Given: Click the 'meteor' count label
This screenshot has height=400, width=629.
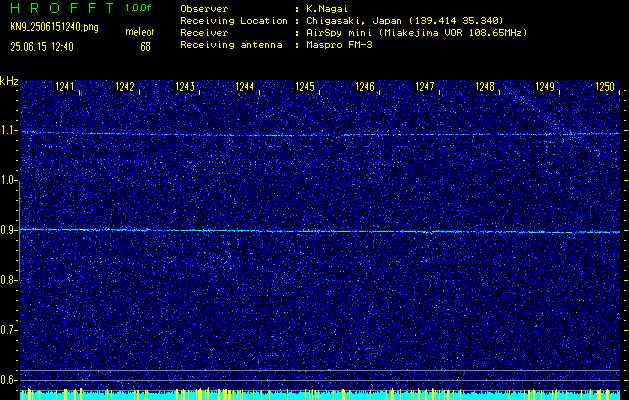Looking at the screenshot, I should point(140,32).
